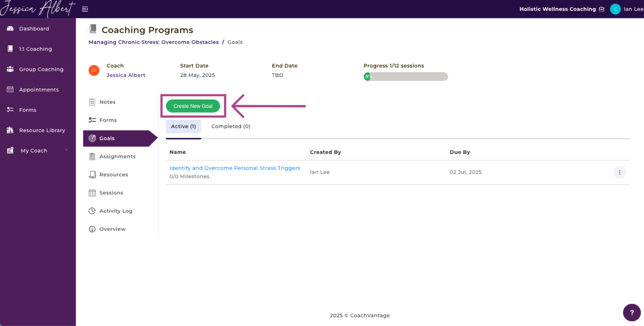
Task: Click the Name column header
Action: [x=178, y=152]
